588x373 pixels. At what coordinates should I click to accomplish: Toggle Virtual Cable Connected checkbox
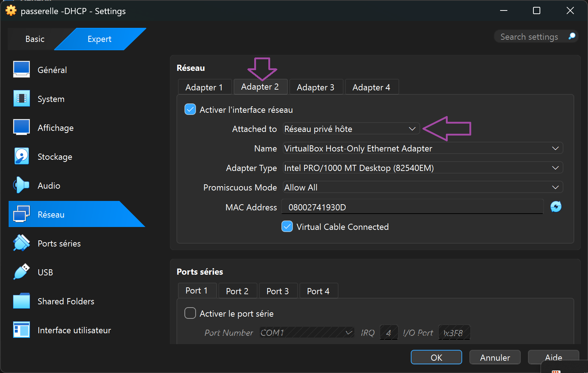point(287,227)
